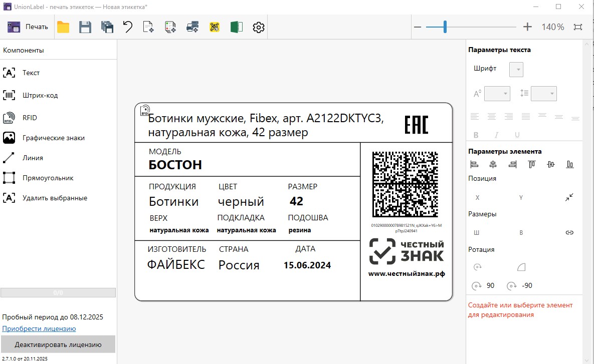Undo the last action

pos(127,27)
